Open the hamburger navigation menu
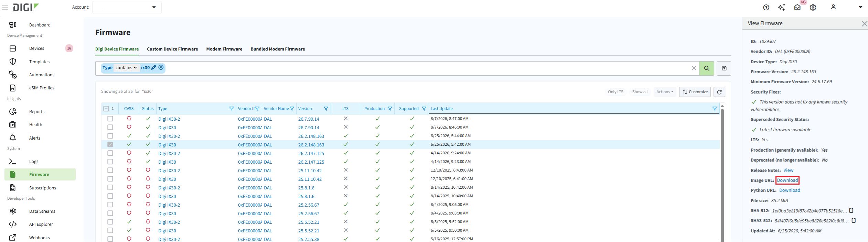Viewport: 868px width, 242px height. pos(5,7)
